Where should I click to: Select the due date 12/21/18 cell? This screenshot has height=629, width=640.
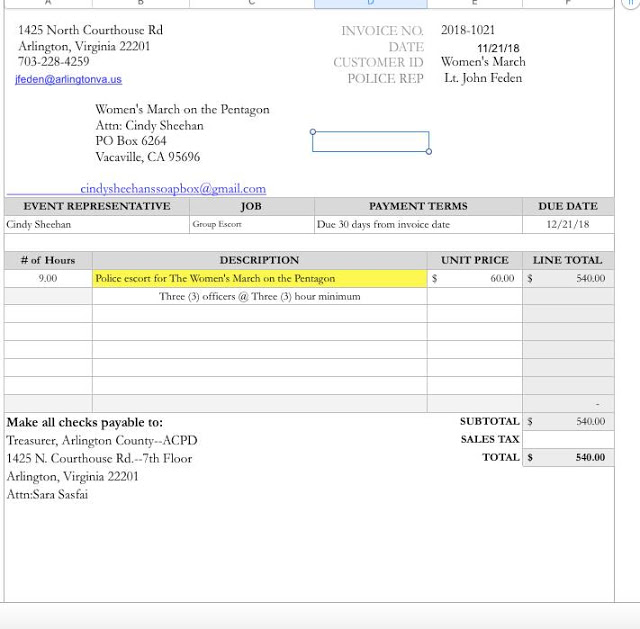tap(568, 224)
